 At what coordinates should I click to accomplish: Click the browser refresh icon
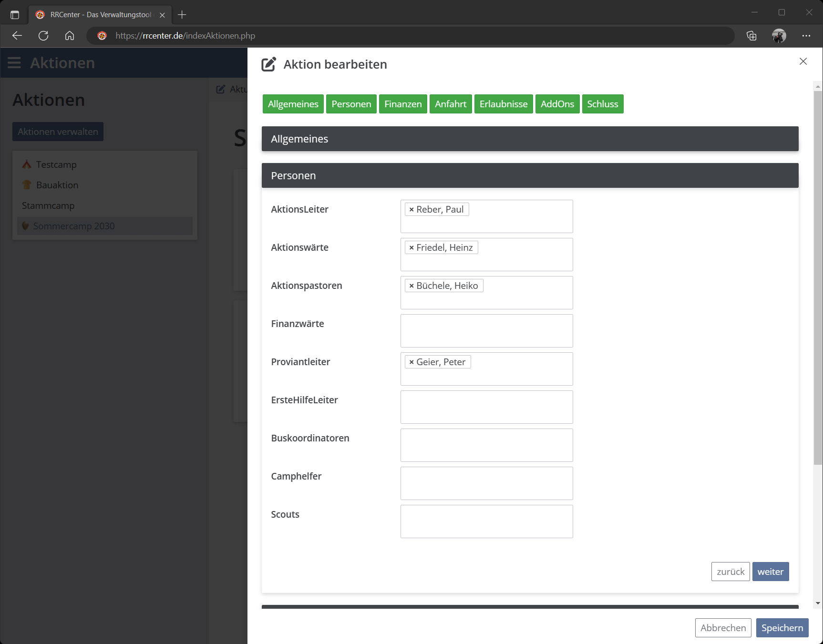(43, 36)
